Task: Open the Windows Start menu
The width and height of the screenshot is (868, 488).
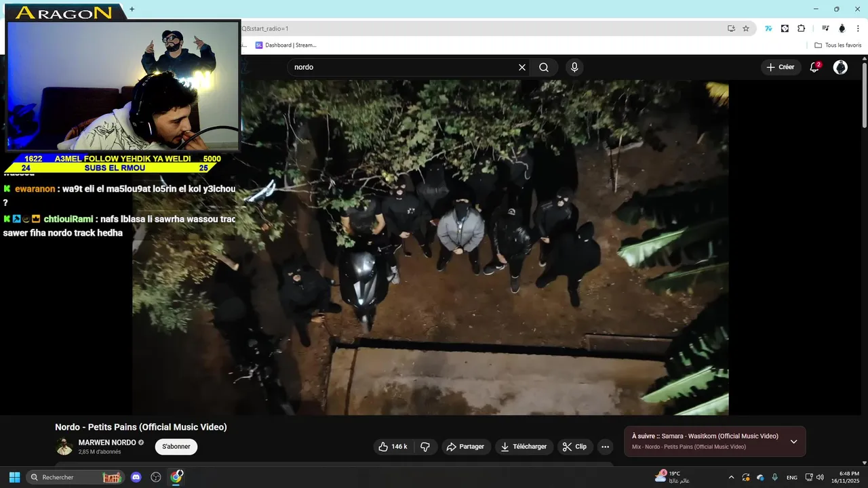Action: 14,477
